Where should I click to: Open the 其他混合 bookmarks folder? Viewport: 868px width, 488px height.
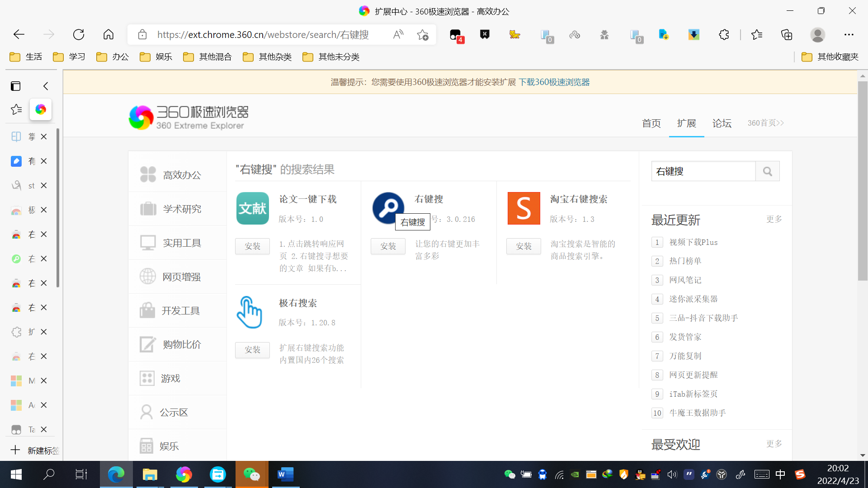click(x=208, y=57)
